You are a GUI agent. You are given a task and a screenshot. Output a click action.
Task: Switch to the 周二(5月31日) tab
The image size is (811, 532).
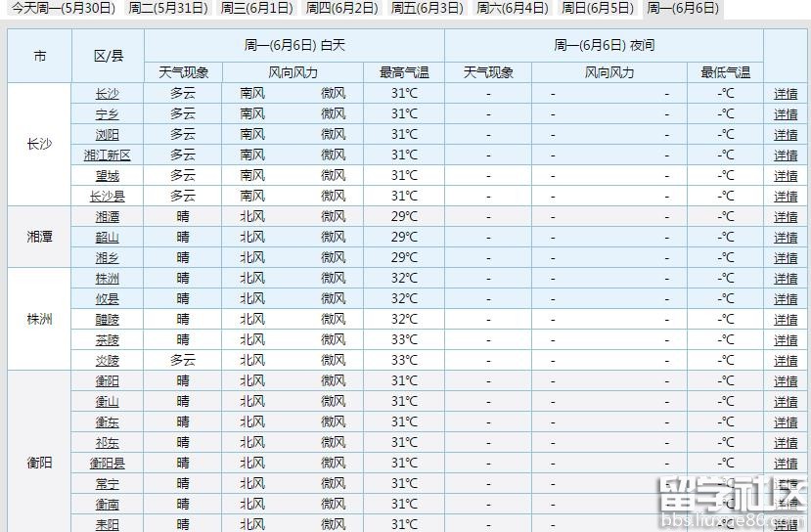click(168, 8)
